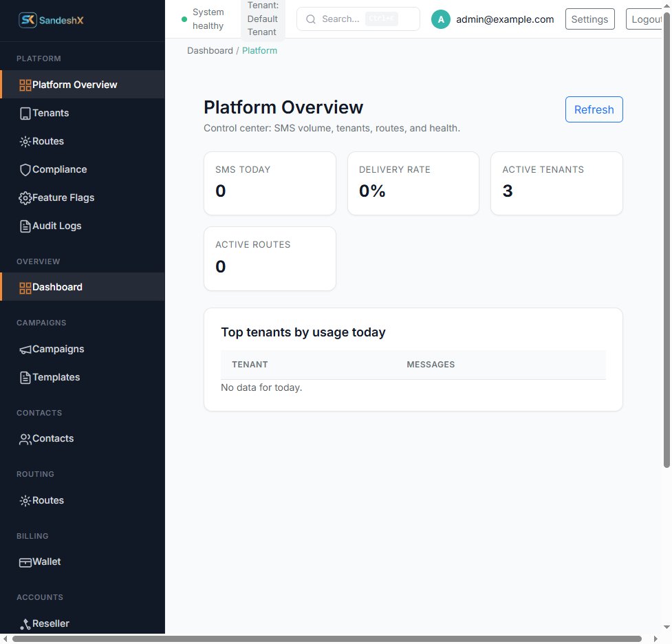Click the Dashboard grid icon
Screen dimensions: 672x644
[25, 288]
